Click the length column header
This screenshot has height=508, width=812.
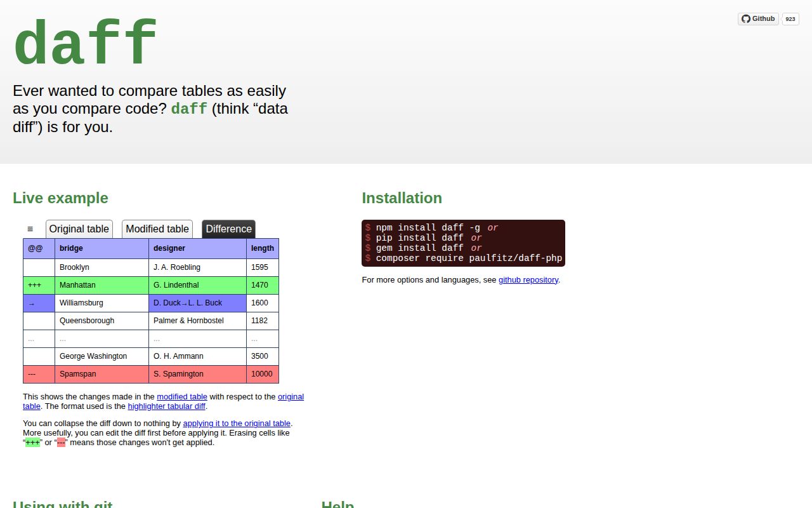pos(263,249)
